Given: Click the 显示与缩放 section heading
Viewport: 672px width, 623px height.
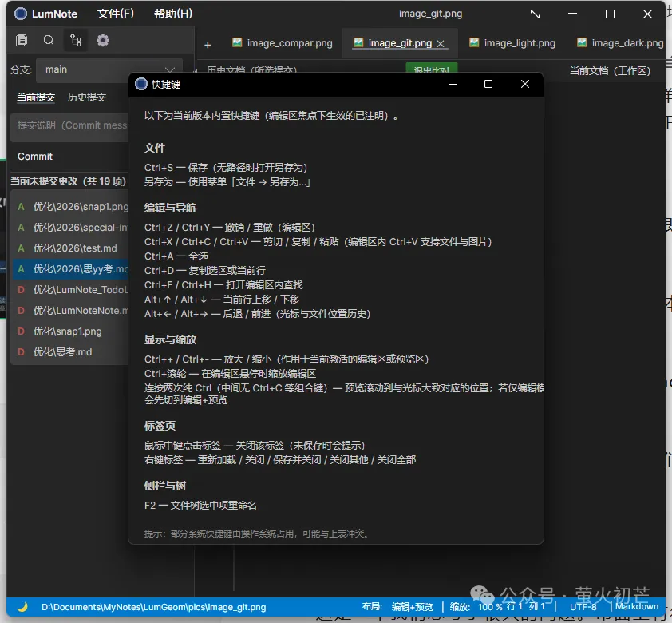Looking at the screenshot, I should [x=170, y=339].
